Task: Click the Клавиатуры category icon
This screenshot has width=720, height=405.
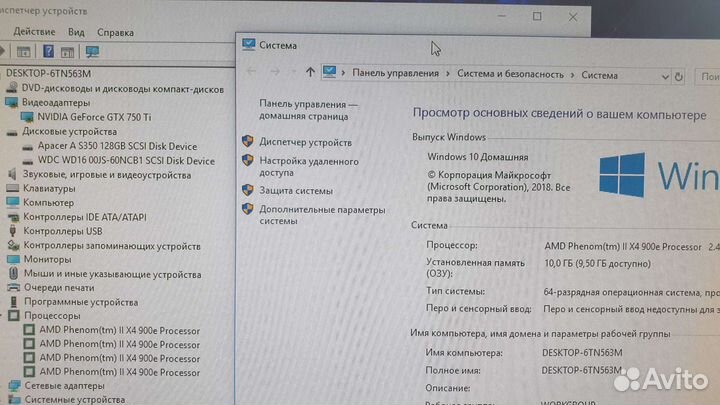Action: click(x=12, y=188)
